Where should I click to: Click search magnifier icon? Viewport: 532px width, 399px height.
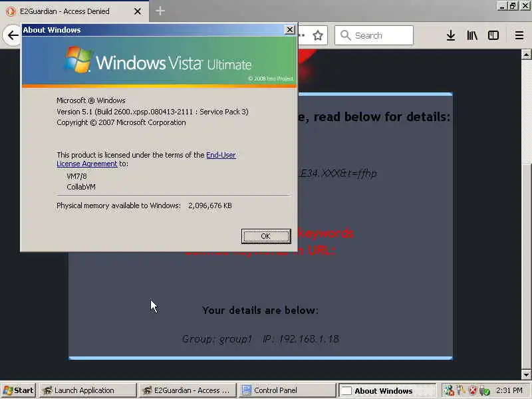pyautogui.click(x=345, y=35)
